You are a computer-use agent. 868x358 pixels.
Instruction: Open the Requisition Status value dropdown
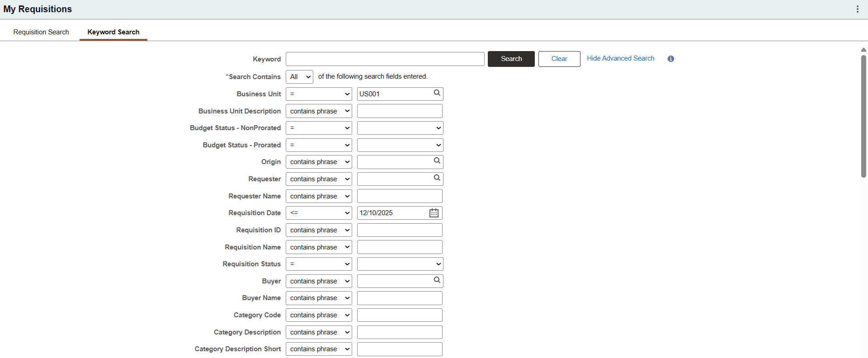(x=400, y=264)
